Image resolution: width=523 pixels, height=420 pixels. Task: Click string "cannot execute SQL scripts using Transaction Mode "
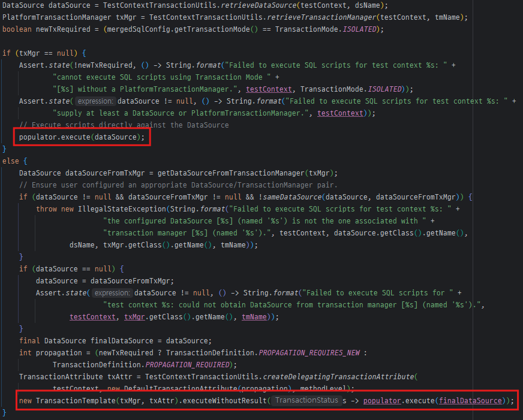162,77
